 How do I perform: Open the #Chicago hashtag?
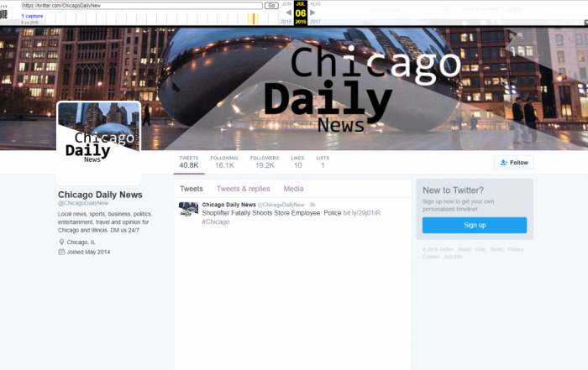(x=216, y=221)
